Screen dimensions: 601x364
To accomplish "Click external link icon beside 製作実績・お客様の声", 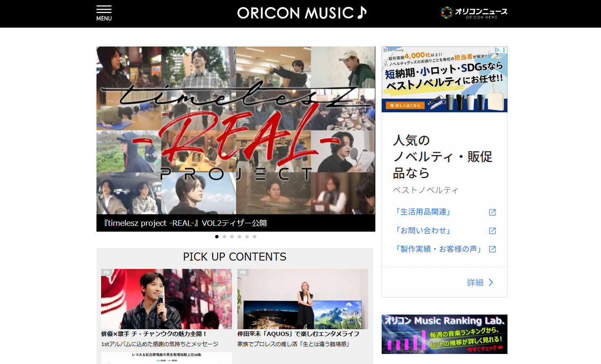I will point(492,249).
